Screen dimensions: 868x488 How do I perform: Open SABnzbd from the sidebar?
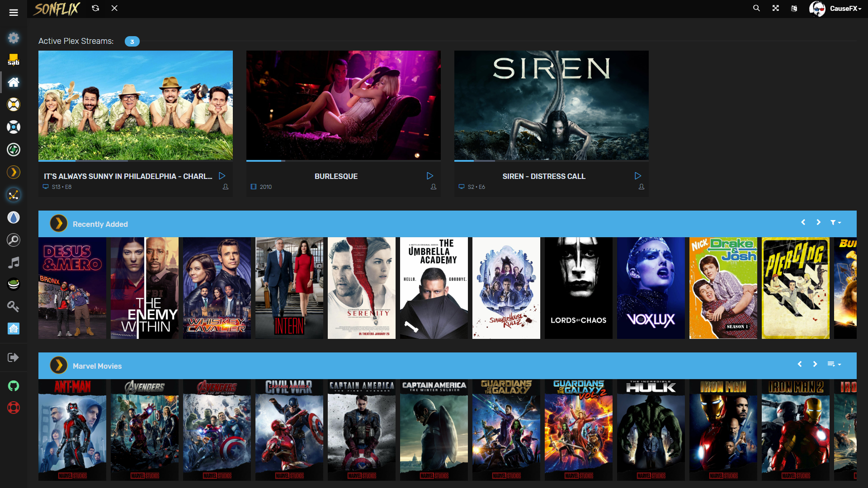(14, 60)
